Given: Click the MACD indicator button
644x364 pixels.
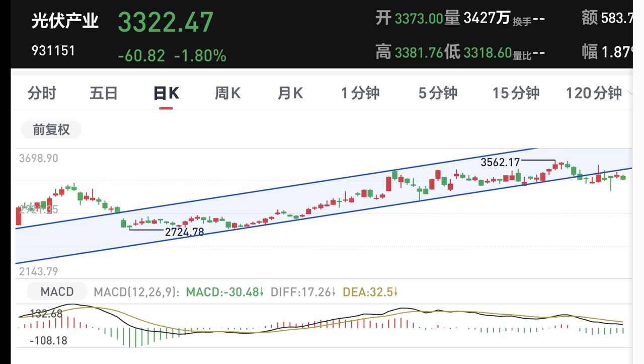Looking at the screenshot, I should pos(57,292).
